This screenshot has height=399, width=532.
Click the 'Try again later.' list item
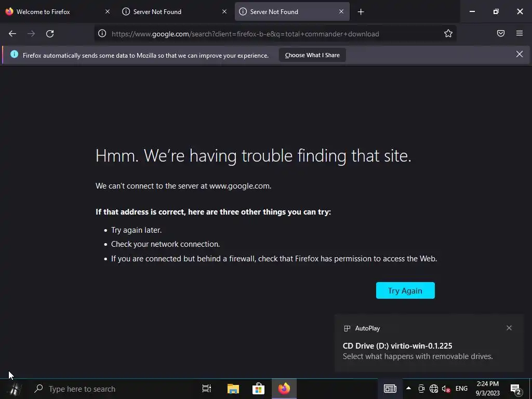[x=137, y=230]
